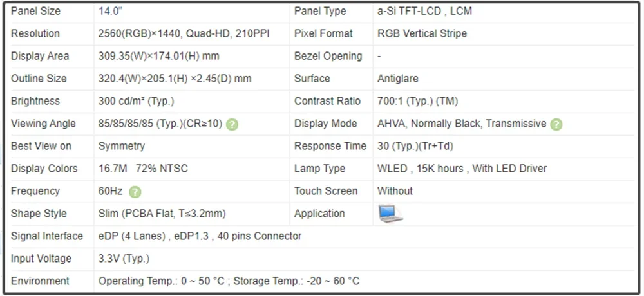Click the Response Time 30 (Typ.) value
The width and height of the screenshot is (644, 296).
coord(415,146)
